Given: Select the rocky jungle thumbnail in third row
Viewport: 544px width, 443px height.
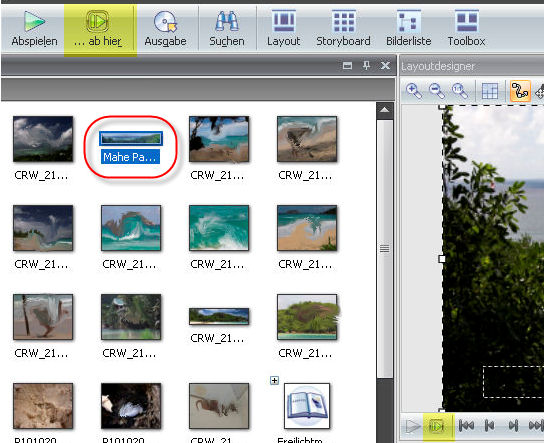Looking at the screenshot, I should coord(131,317).
